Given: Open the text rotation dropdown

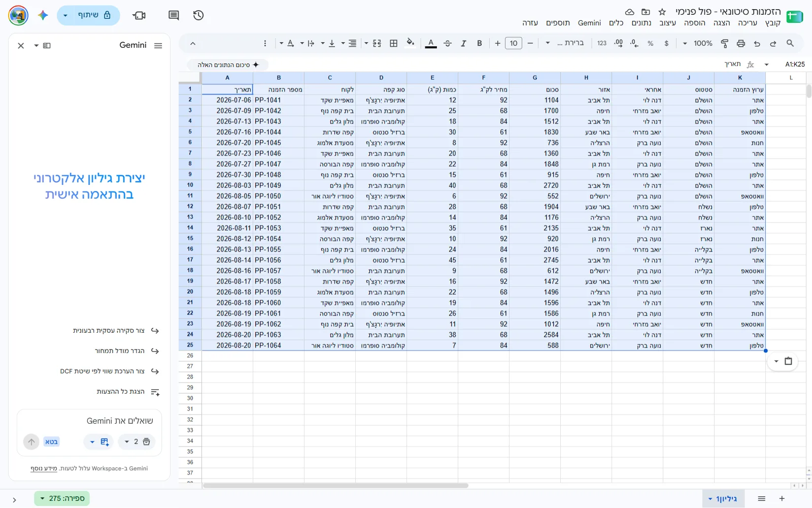Looking at the screenshot, I should point(288,43).
